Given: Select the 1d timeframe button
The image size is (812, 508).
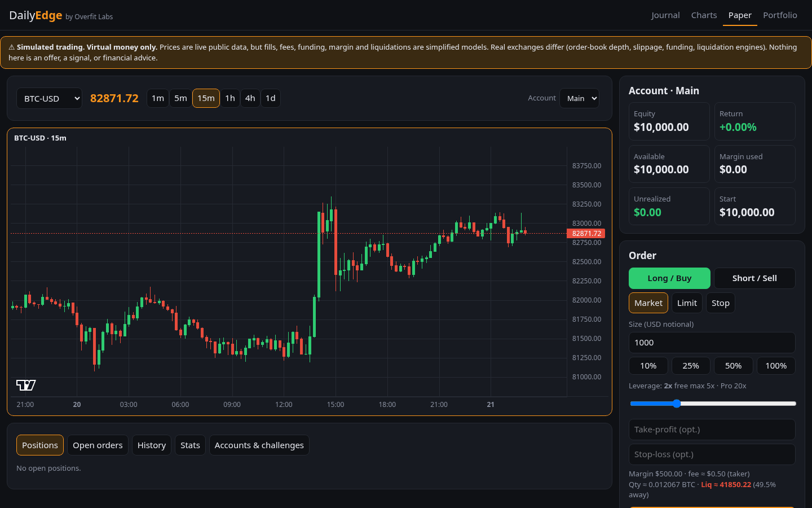Looking at the screenshot, I should click(x=271, y=98).
